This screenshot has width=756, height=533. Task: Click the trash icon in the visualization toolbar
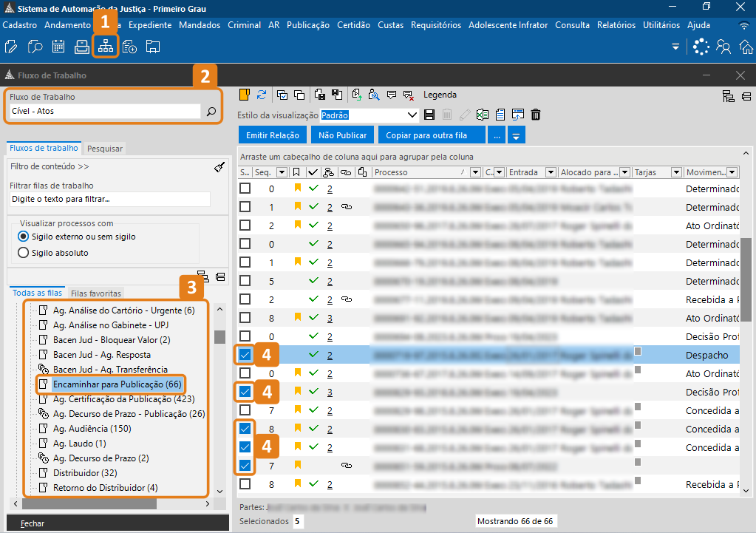[536, 115]
